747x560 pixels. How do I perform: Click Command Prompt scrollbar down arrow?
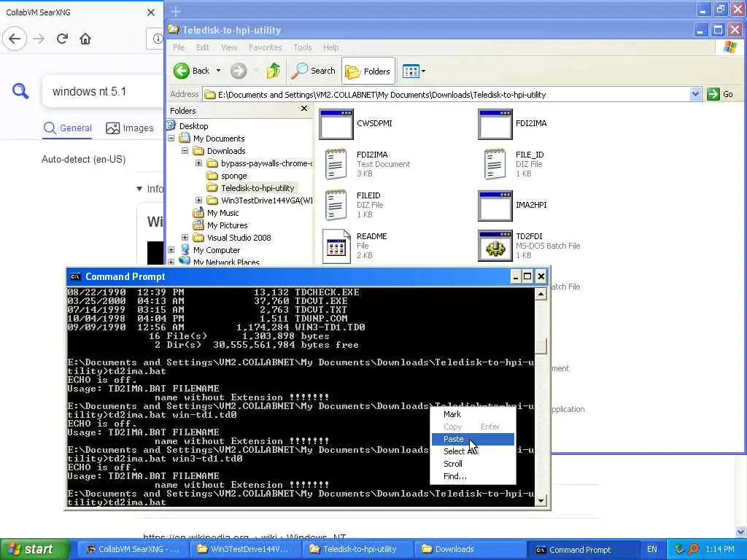pyautogui.click(x=541, y=500)
